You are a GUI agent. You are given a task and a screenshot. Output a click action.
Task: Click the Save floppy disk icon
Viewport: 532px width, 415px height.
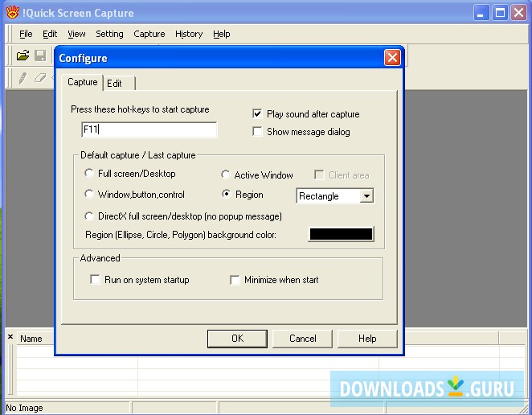click(40, 55)
